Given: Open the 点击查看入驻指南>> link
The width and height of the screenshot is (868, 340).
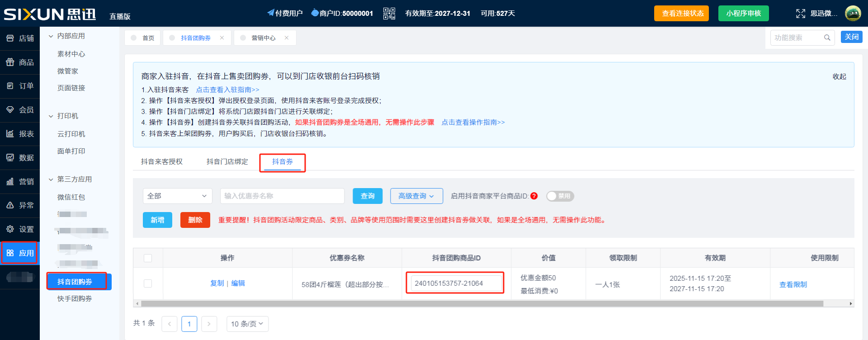Looking at the screenshot, I should [x=228, y=90].
